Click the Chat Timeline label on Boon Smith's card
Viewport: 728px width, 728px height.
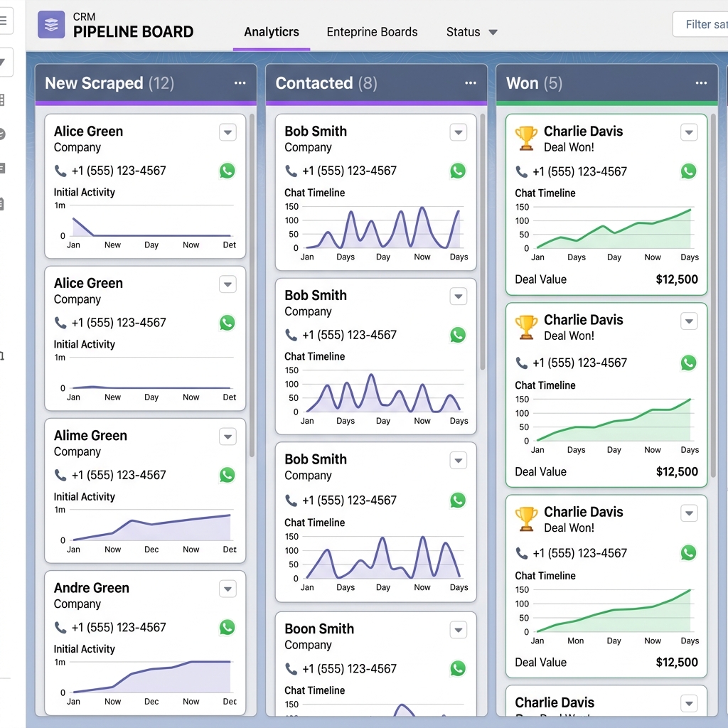tap(315, 690)
